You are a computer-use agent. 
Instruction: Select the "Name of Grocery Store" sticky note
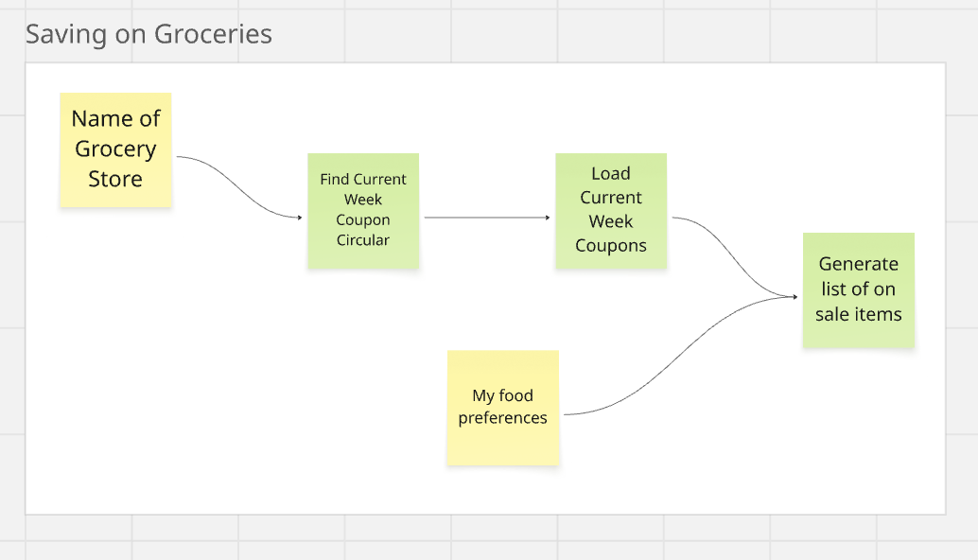115,149
